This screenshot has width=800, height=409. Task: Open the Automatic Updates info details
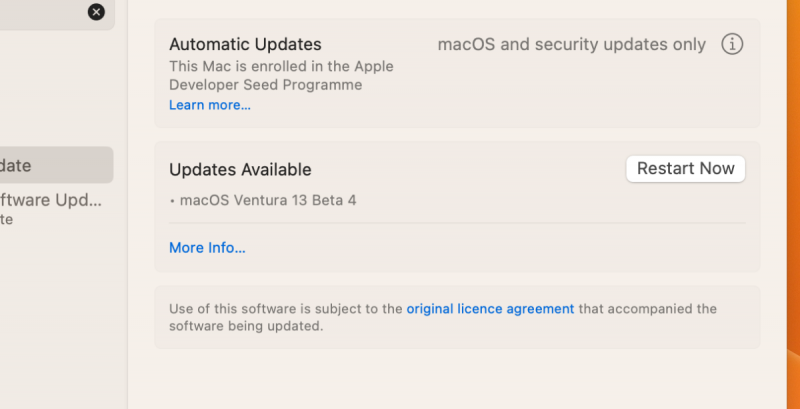[732, 45]
